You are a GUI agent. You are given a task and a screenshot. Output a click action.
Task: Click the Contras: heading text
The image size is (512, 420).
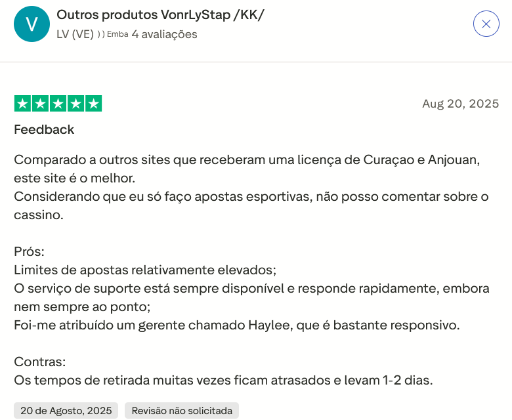(39, 362)
